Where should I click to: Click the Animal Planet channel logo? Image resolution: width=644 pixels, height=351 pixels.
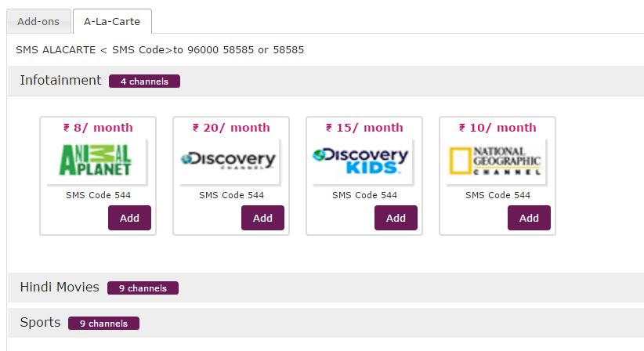97,160
